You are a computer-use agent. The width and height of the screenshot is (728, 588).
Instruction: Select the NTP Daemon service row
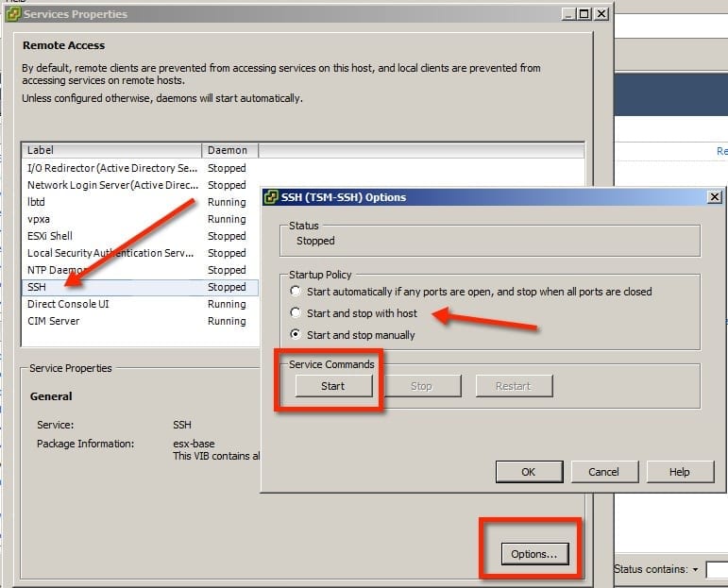tap(140, 270)
